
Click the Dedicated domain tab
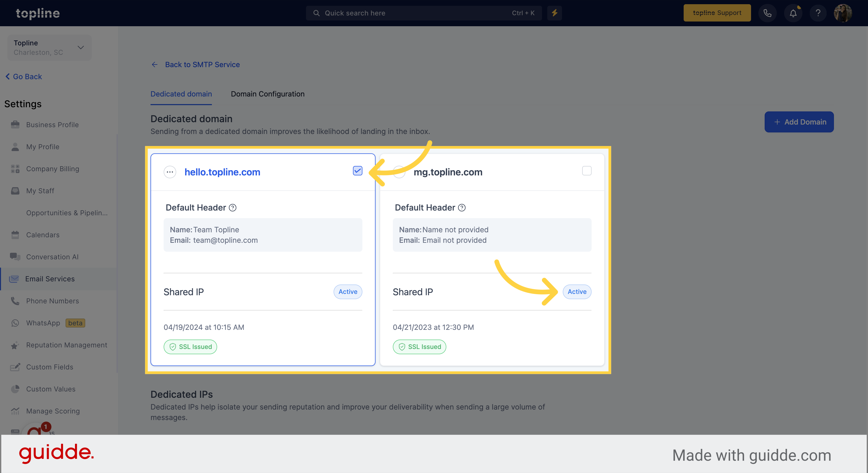[181, 93]
